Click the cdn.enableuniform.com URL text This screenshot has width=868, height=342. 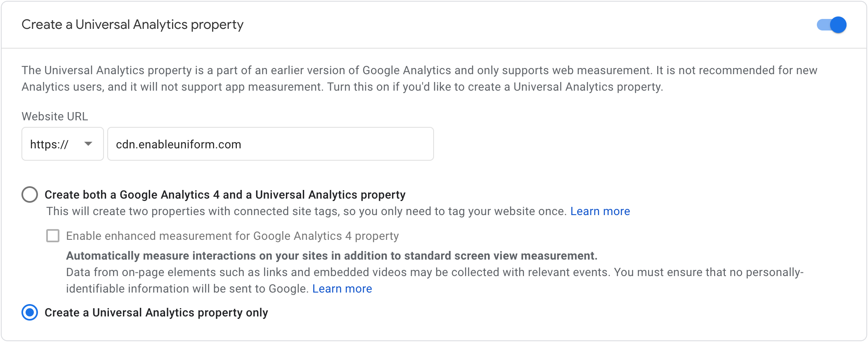(179, 144)
